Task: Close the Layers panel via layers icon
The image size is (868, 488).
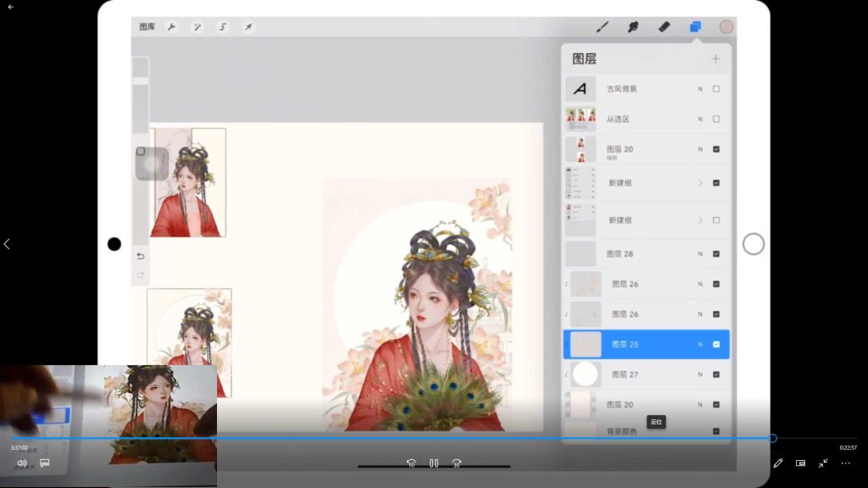Action: [x=695, y=27]
